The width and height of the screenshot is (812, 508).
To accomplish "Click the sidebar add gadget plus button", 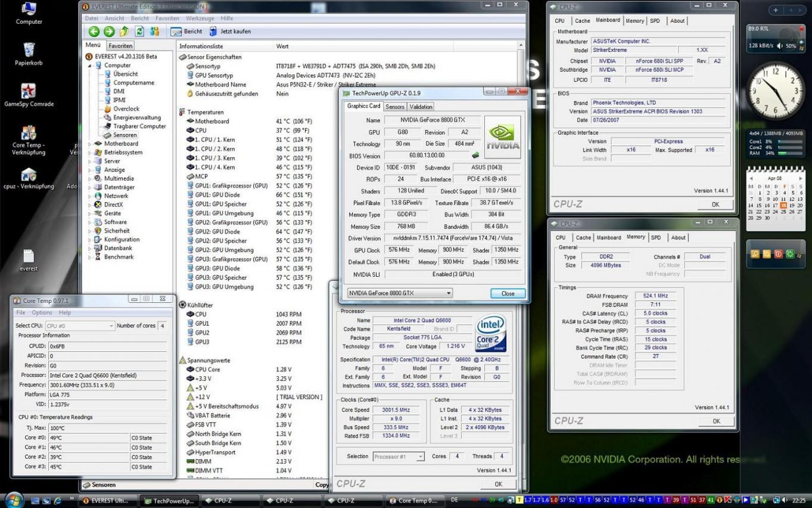I will click(775, 10).
